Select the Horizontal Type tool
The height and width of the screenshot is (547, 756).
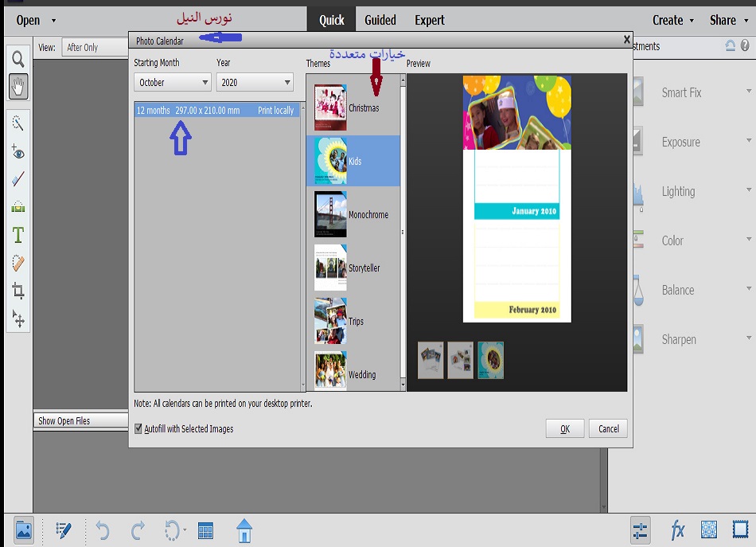18,235
